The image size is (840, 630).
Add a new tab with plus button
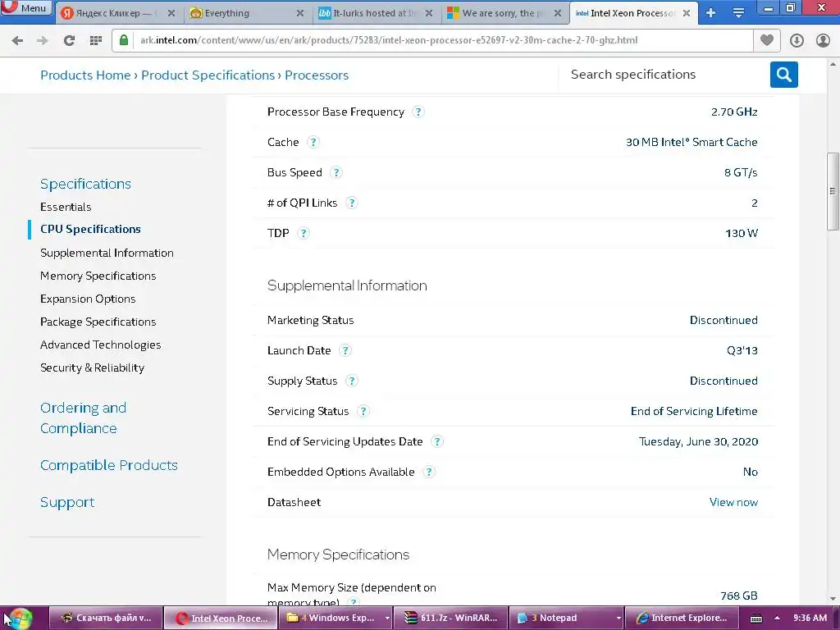click(x=711, y=13)
